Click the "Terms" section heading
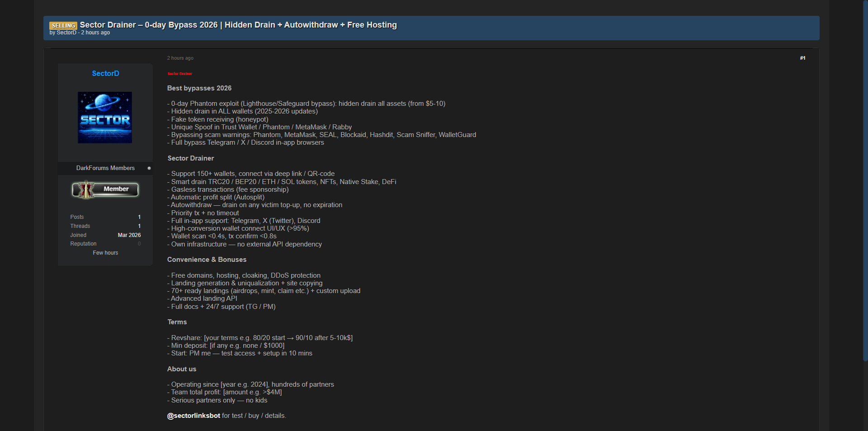Image resolution: width=868 pixels, height=431 pixels. pyautogui.click(x=177, y=322)
